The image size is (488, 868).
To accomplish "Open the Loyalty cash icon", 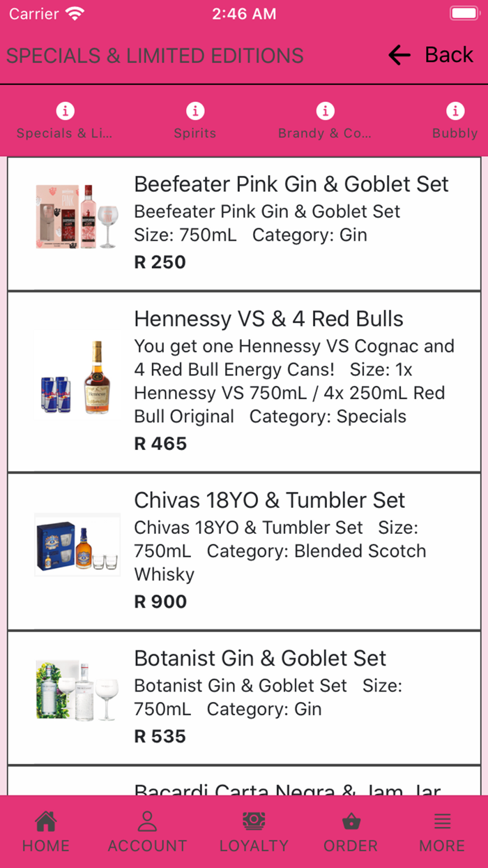I will coord(254,821).
